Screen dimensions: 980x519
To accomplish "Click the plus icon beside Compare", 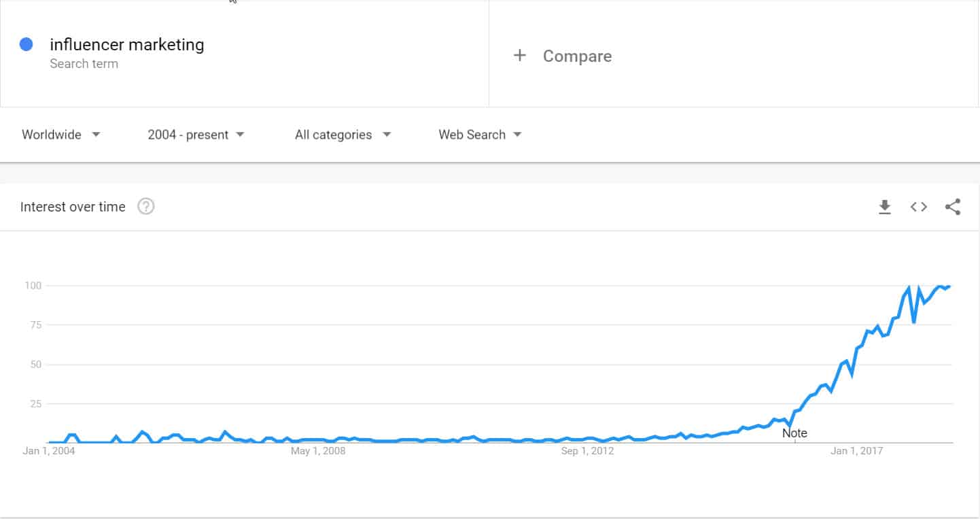I will point(520,55).
